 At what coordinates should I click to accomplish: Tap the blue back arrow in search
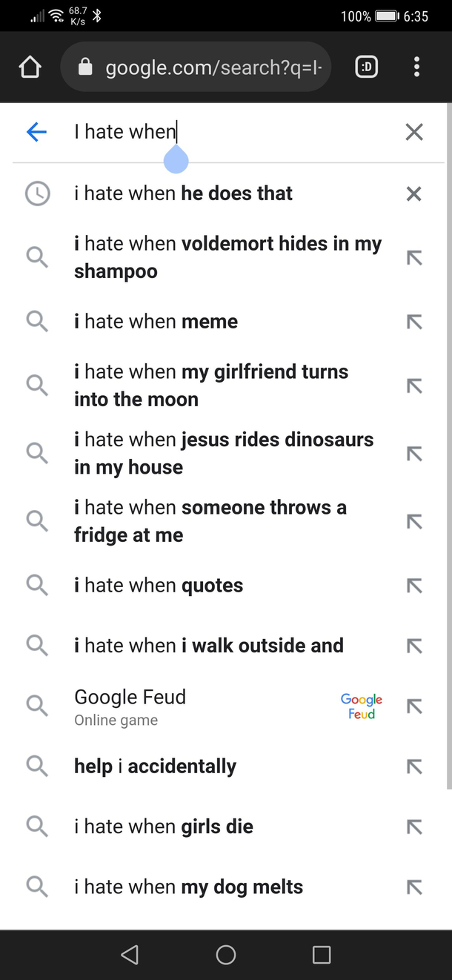point(36,132)
